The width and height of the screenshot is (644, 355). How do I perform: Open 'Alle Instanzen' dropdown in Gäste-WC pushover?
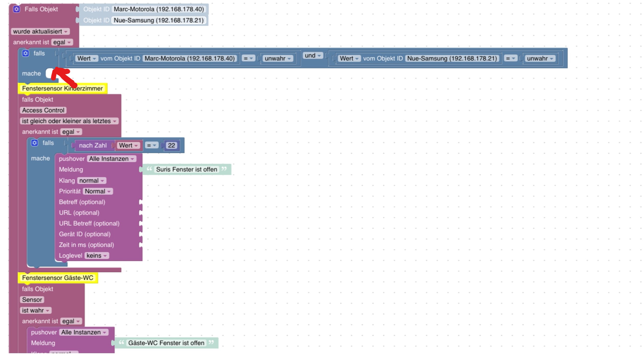coord(84,332)
